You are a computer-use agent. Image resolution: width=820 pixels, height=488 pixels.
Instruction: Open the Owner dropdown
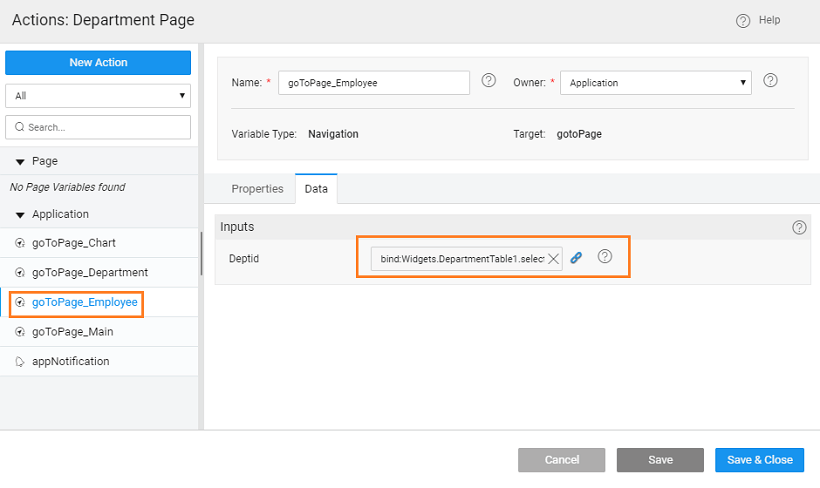point(655,83)
